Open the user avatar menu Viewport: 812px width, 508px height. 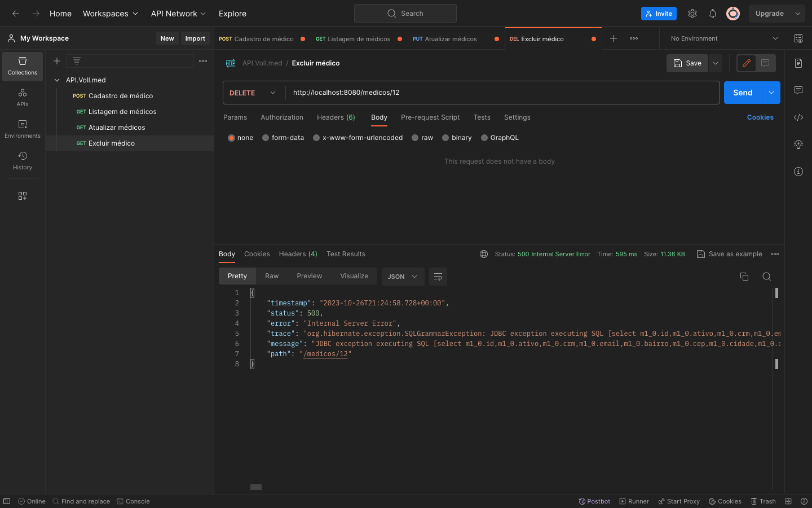[x=733, y=14]
